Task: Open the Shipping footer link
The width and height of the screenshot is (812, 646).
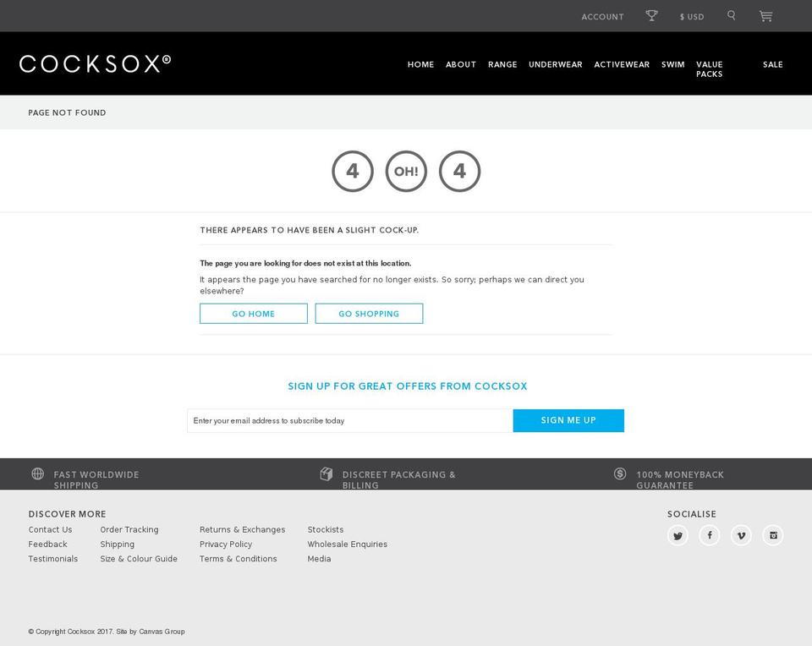Action: coord(117,544)
